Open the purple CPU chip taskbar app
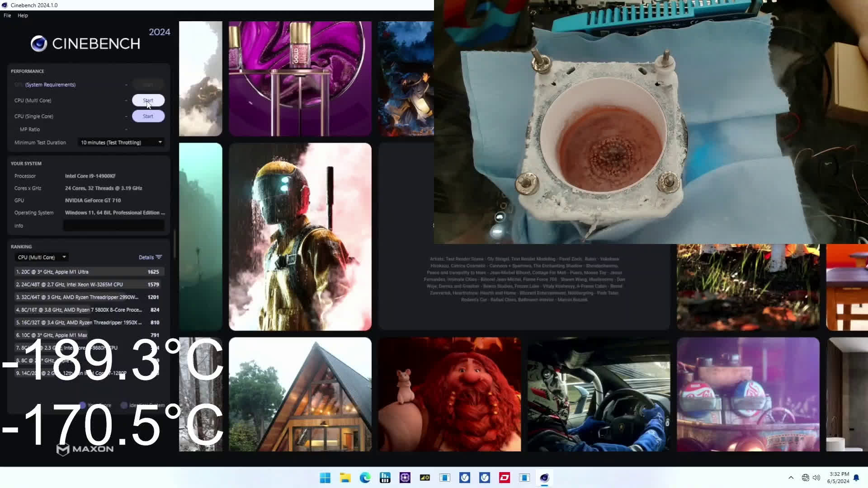The width and height of the screenshot is (868, 488). pos(405,478)
